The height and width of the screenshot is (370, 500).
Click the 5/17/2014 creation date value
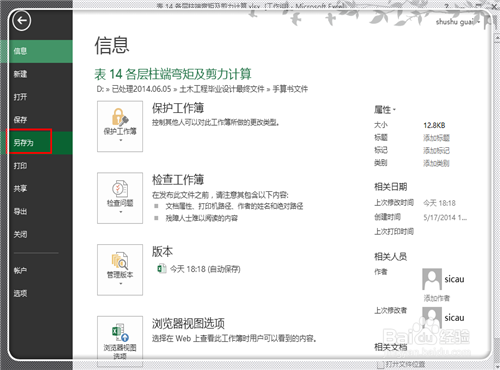click(x=445, y=218)
